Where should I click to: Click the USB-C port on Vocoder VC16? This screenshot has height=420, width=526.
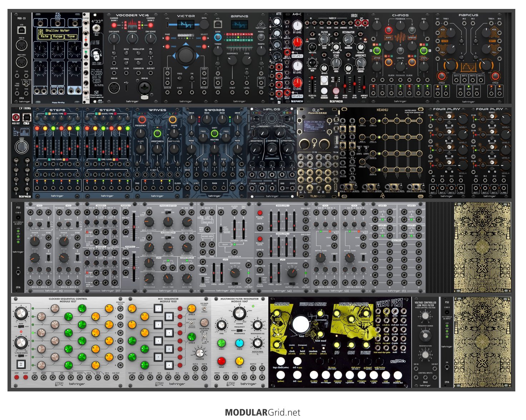126,88
